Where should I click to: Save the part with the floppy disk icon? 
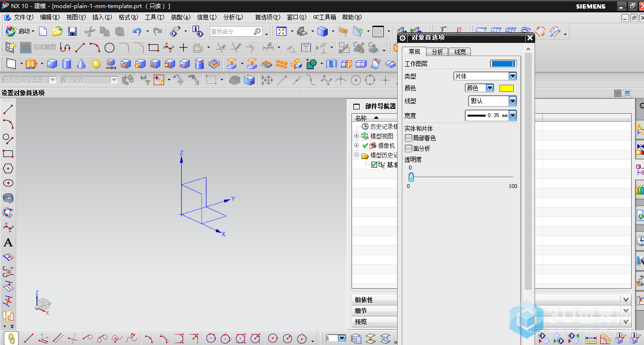pyautogui.click(x=72, y=31)
